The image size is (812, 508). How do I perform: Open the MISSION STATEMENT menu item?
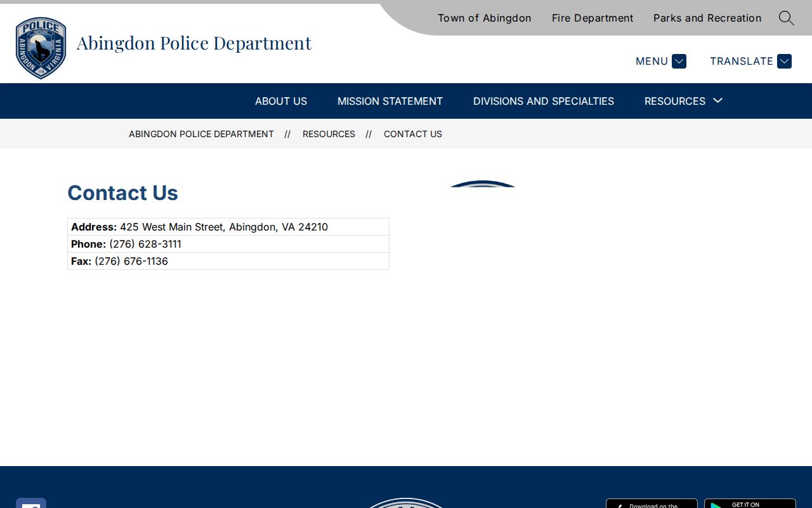(x=390, y=101)
